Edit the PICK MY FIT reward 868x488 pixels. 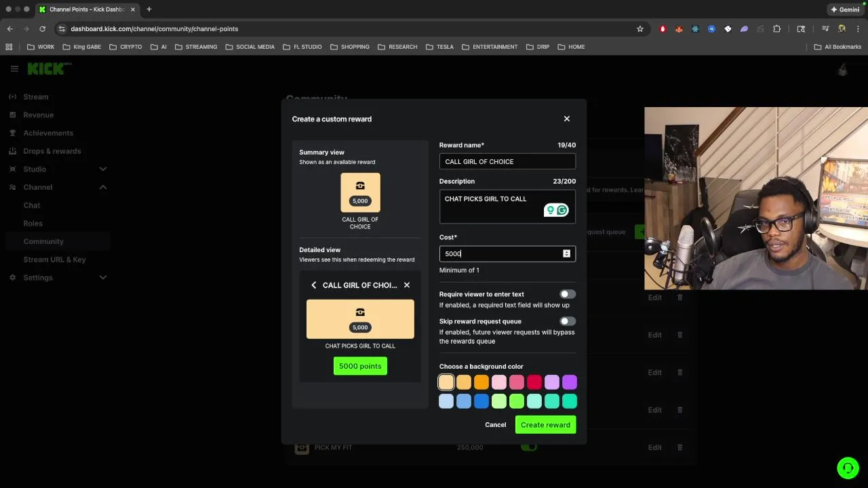click(654, 447)
